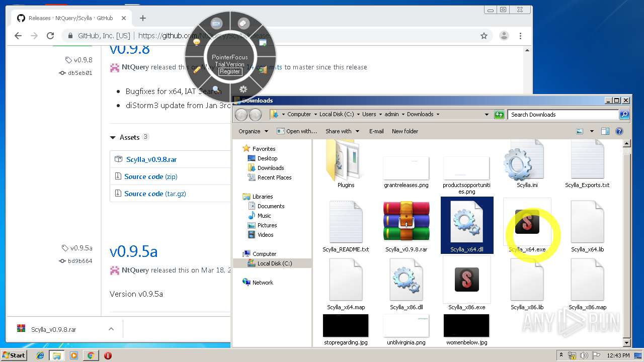Click Explorer forward navigation button

click(256, 115)
